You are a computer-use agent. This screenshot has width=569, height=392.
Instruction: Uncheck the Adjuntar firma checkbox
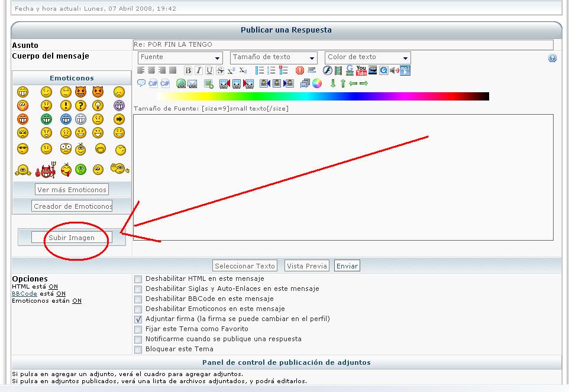[x=138, y=319]
